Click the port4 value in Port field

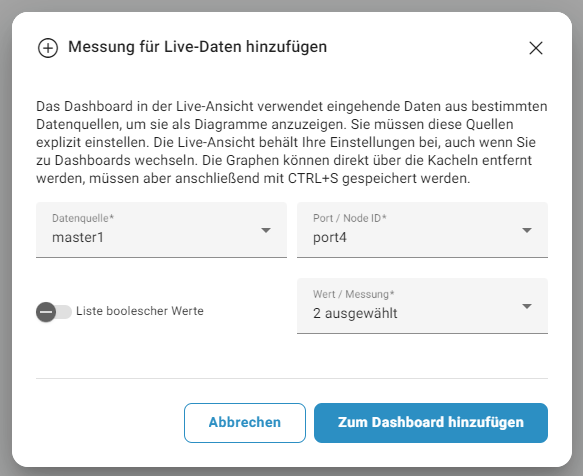click(329, 237)
